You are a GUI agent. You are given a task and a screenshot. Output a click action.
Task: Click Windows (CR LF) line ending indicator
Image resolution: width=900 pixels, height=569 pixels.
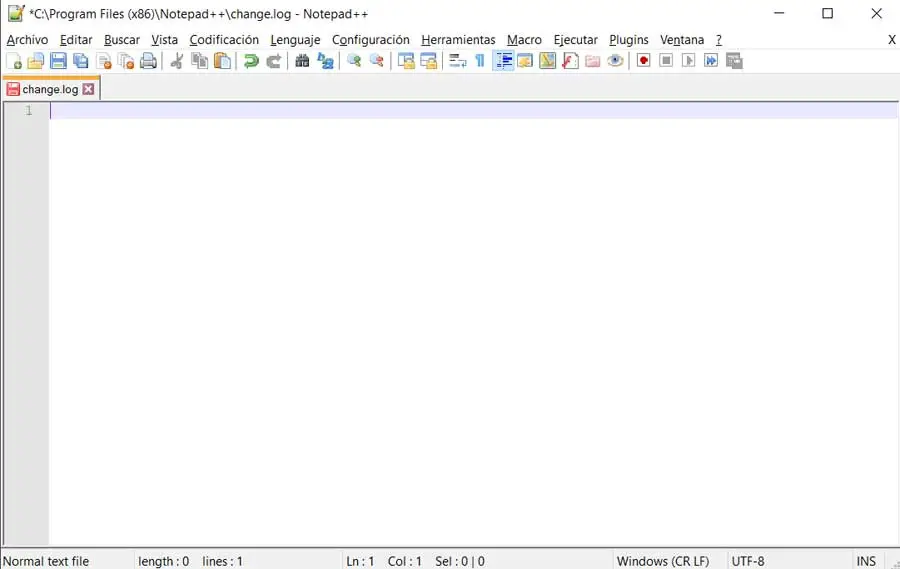tap(663, 561)
